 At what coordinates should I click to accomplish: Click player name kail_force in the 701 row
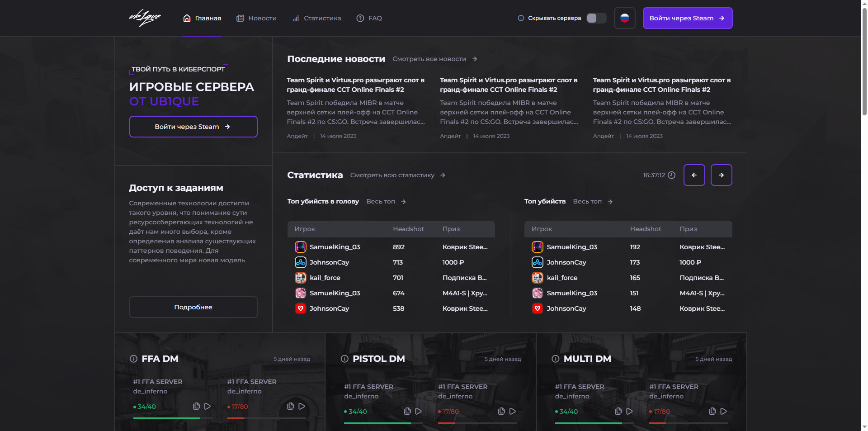click(325, 278)
